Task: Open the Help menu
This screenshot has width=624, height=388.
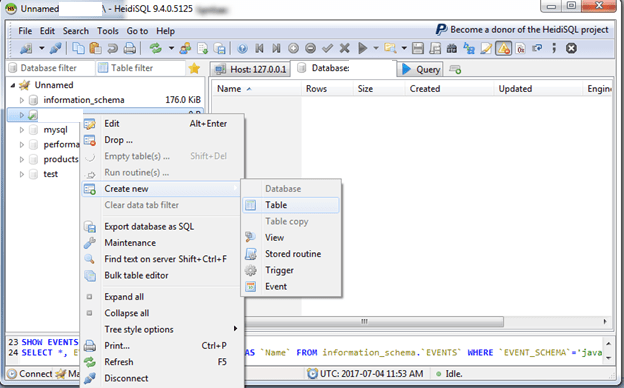Action: tap(165, 31)
